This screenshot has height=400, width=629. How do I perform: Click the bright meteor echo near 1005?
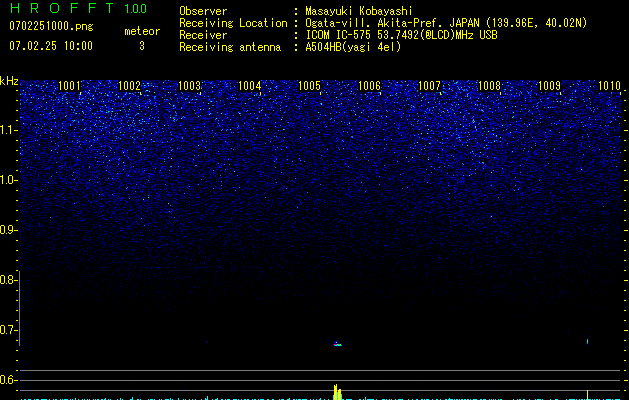pyautogui.click(x=337, y=344)
